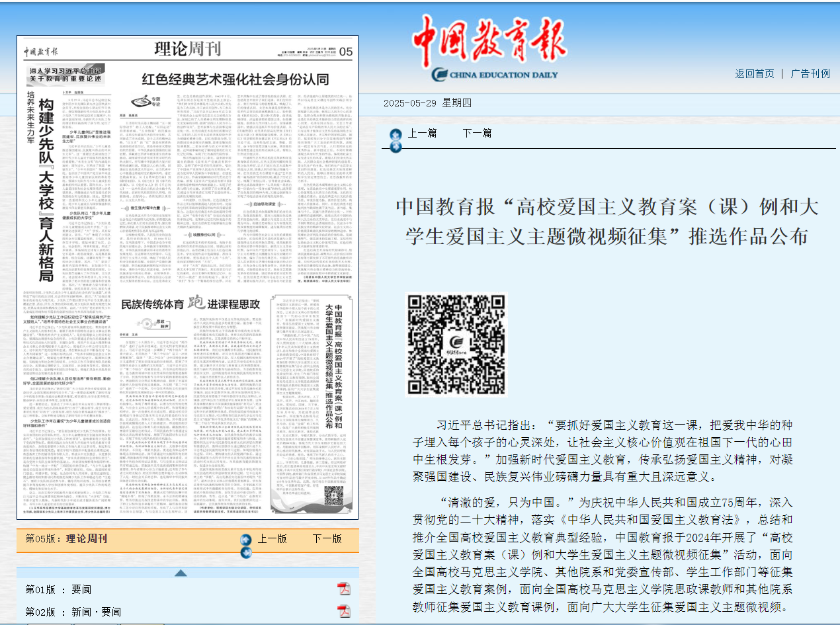The image size is (840, 625).
Task: Click up-arrow icon beside 上一篇
Action: point(395,134)
